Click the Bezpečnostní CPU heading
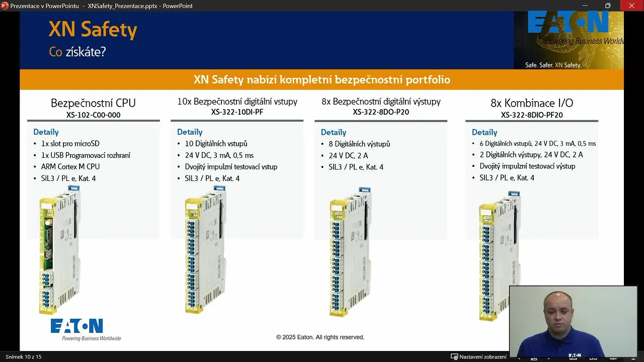Image resolution: width=644 pixels, height=362 pixels. [93, 103]
